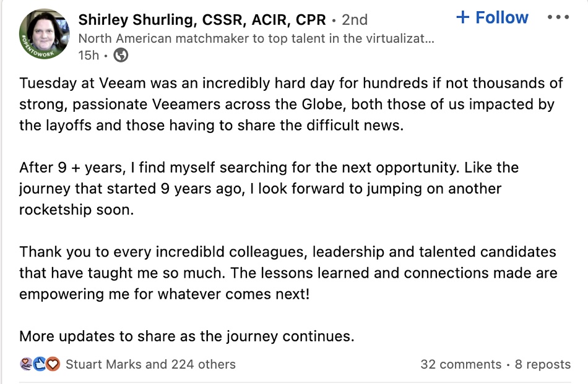Click the North American matchmaker headline
This screenshot has height=384, width=588.
[256, 38]
